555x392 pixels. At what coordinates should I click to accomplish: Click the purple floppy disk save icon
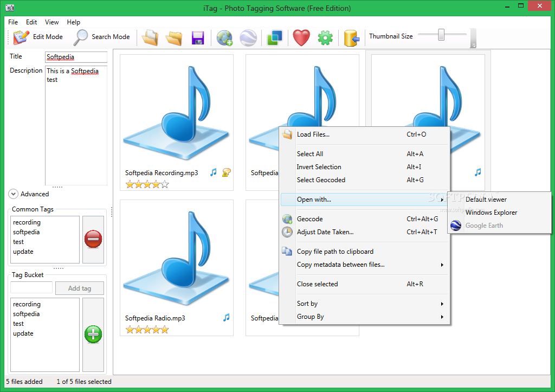(198, 37)
